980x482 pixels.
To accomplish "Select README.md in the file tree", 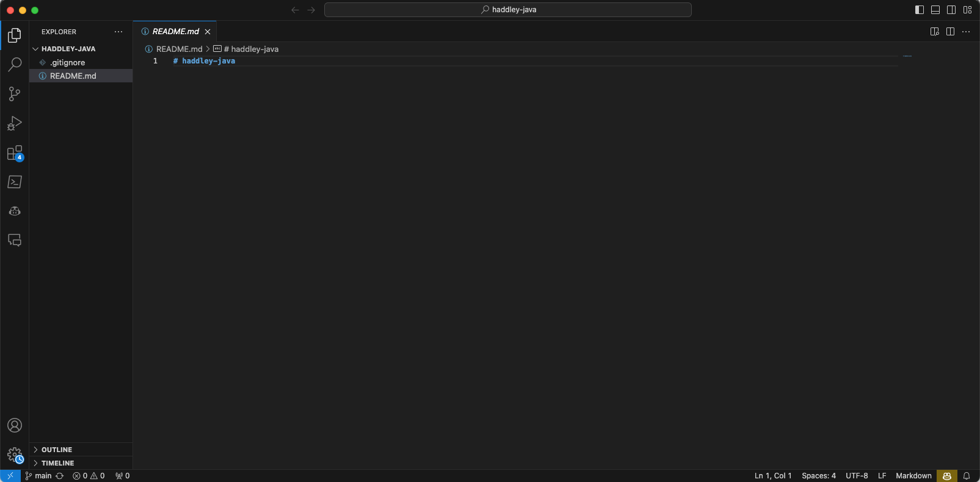I will [81, 76].
